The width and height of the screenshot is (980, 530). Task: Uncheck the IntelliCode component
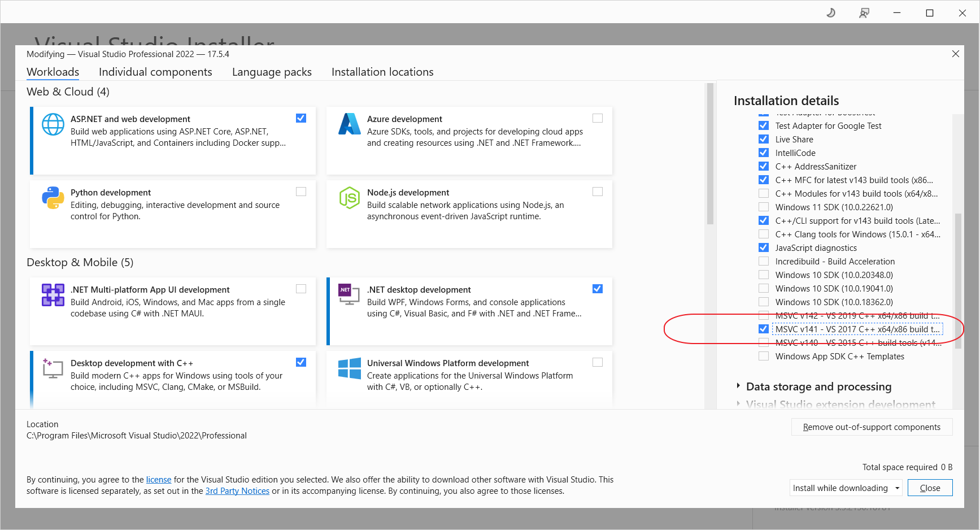764,153
